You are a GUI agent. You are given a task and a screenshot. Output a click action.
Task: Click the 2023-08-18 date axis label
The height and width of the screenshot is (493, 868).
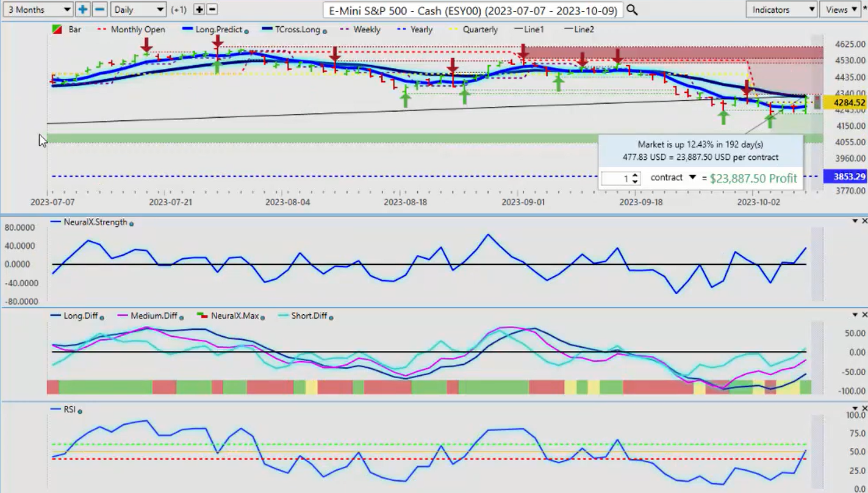pos(405,201)
